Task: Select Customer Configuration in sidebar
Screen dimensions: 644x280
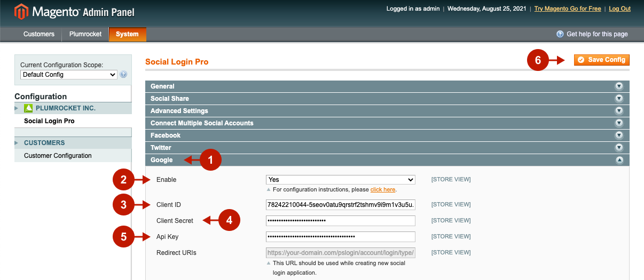Action: (58, 156)
